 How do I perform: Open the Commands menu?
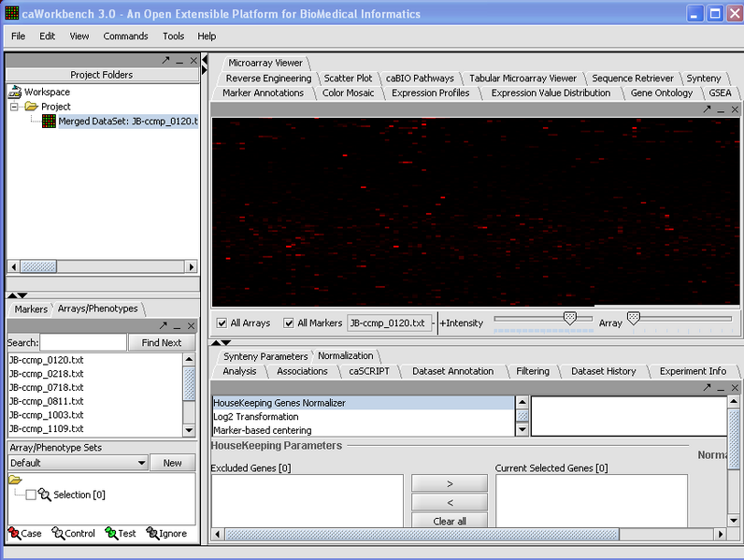click(x=125, y=36)
